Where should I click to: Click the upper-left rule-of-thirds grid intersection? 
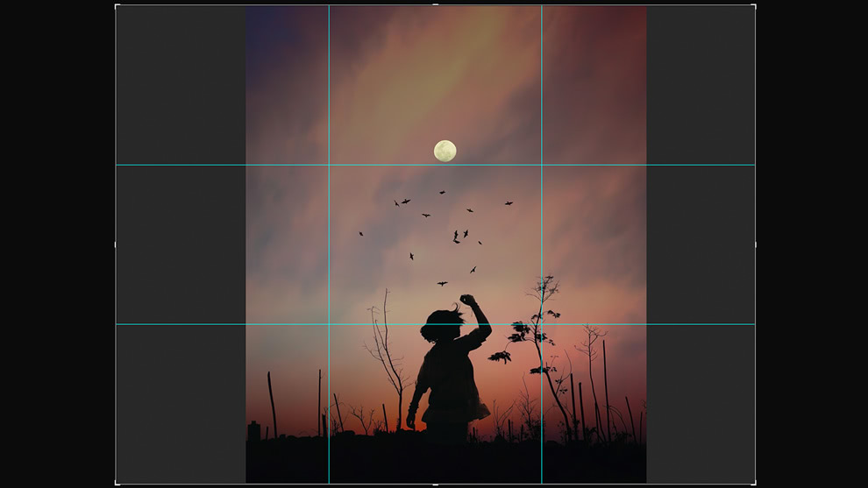tap(329, 165)
